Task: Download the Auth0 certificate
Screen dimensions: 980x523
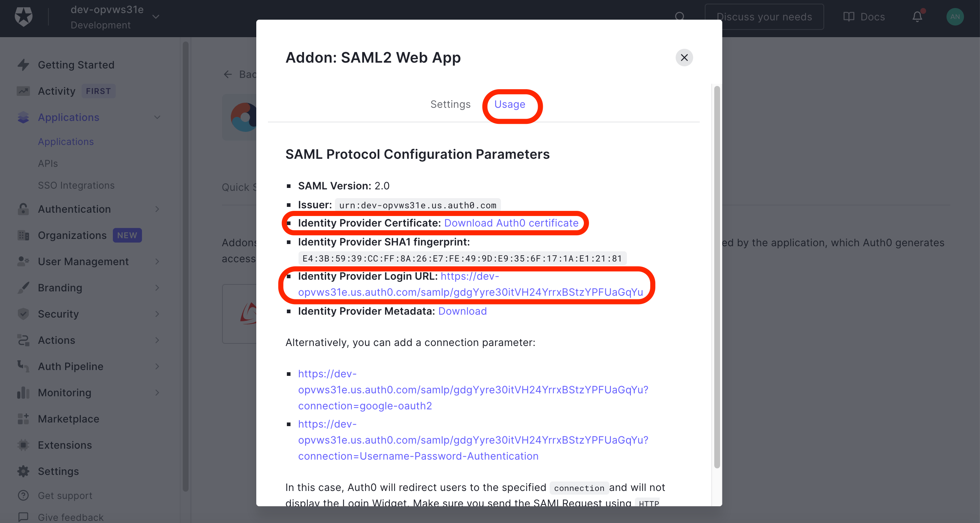Action: click(511, 223)
